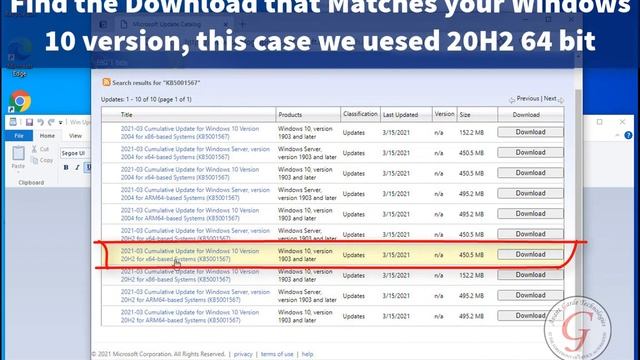Open Segoe UI font family box in WordPad
Screen dimensions: 640x360
(x=75, y=153)
